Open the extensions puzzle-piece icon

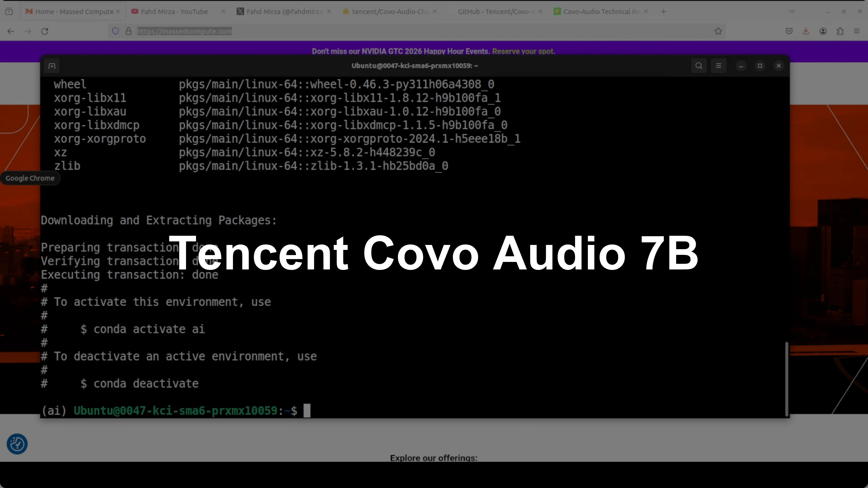point(840,31)
